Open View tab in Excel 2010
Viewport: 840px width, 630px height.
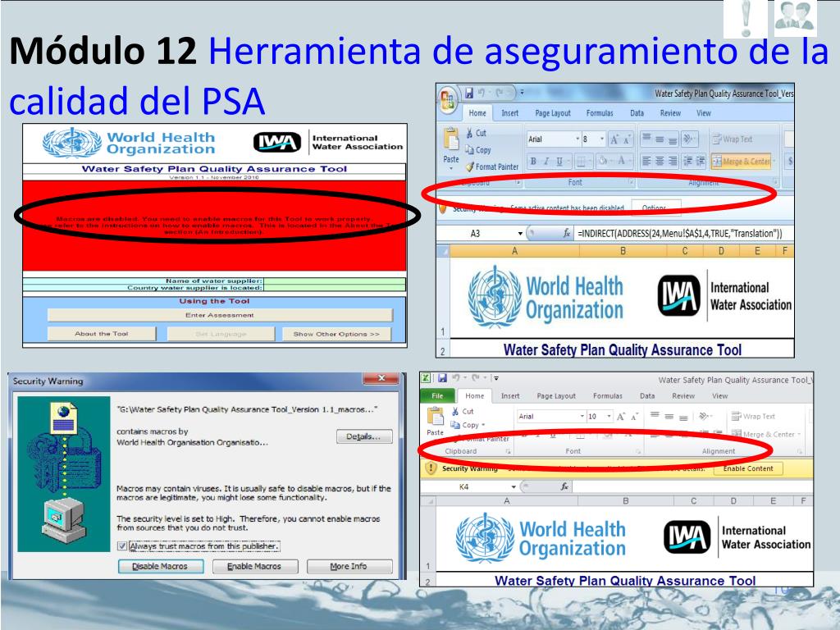point(719,396)
